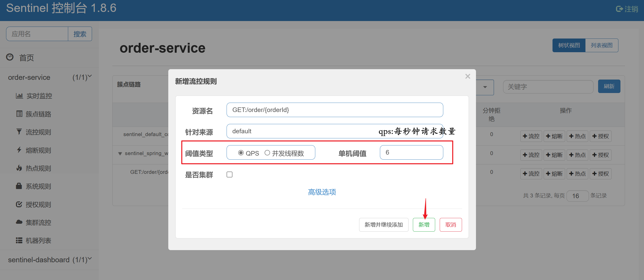
Task: Expand the order-service sidebar group chevron
Action: [x=90, y=76]
